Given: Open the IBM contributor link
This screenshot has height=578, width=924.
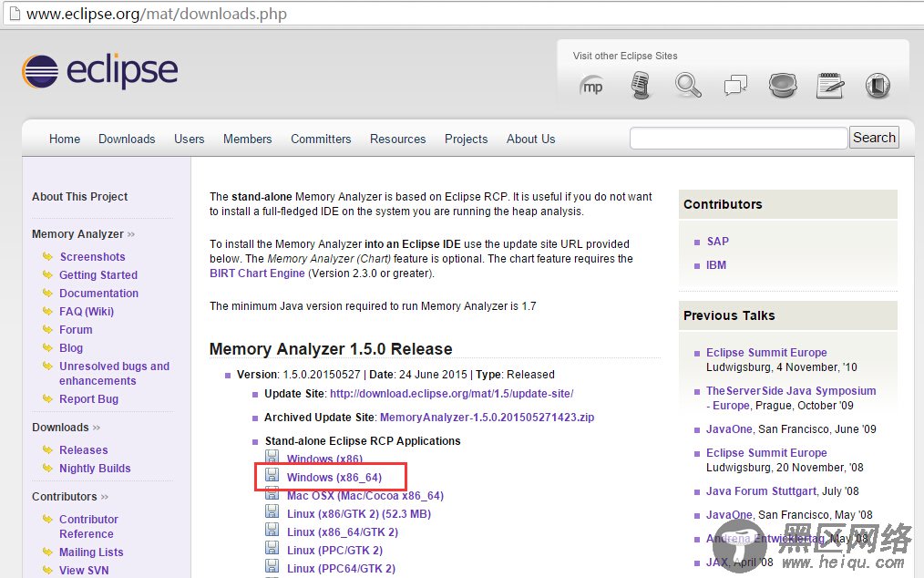Looking at the screenshot, I should pyautogui.click(x=716, y=265).
